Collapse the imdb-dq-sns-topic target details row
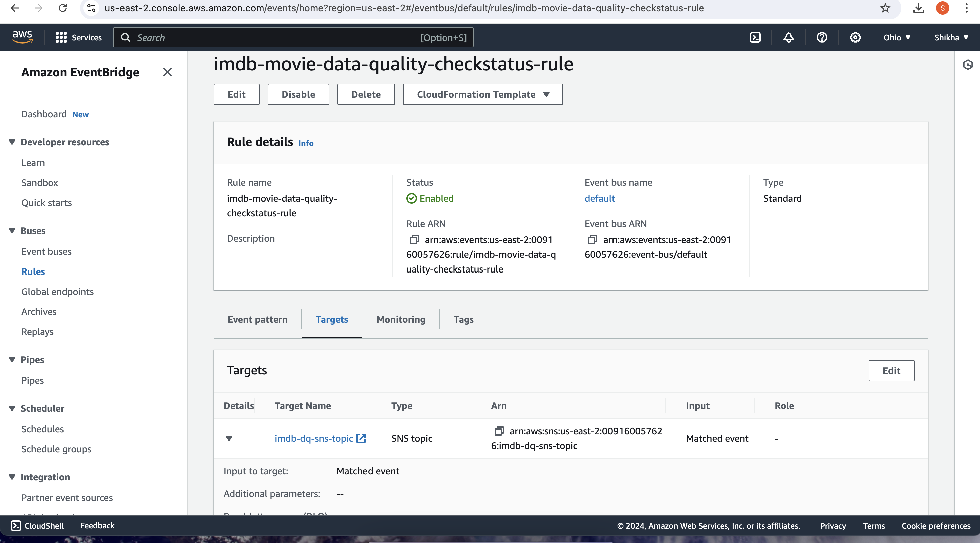 point(229,438)
